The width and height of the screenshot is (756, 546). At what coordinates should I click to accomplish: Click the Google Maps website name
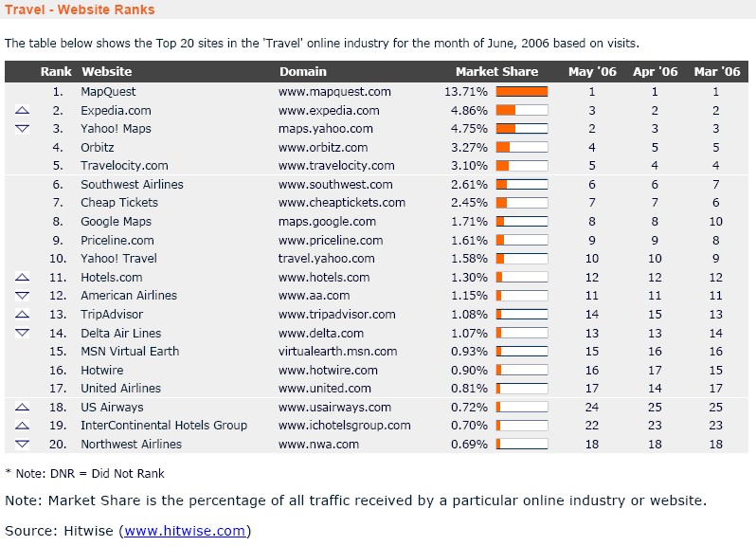point(116,222)
